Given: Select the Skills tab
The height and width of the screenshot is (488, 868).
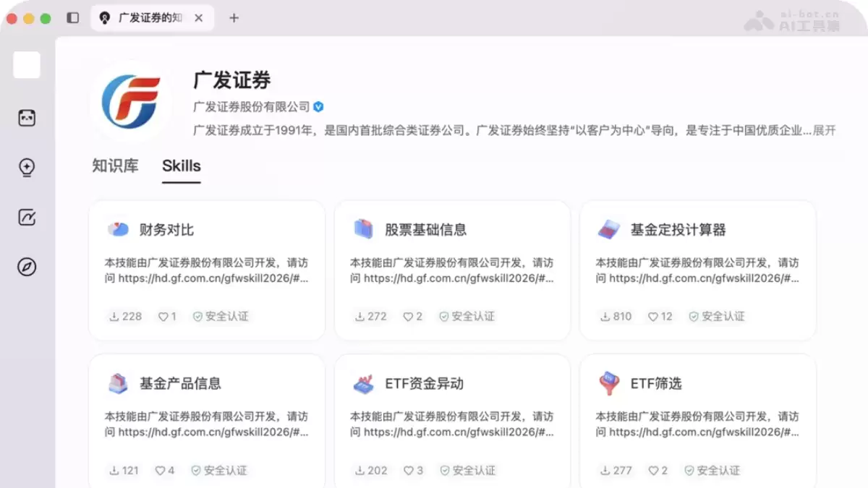Looking at the screenshot, I should (x=182, y=166).
